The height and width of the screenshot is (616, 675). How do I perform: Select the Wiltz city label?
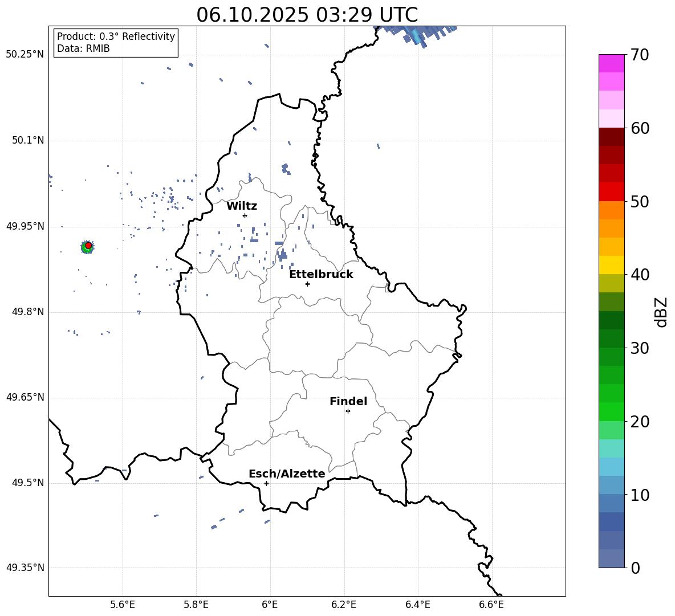(x=242, y=206)
